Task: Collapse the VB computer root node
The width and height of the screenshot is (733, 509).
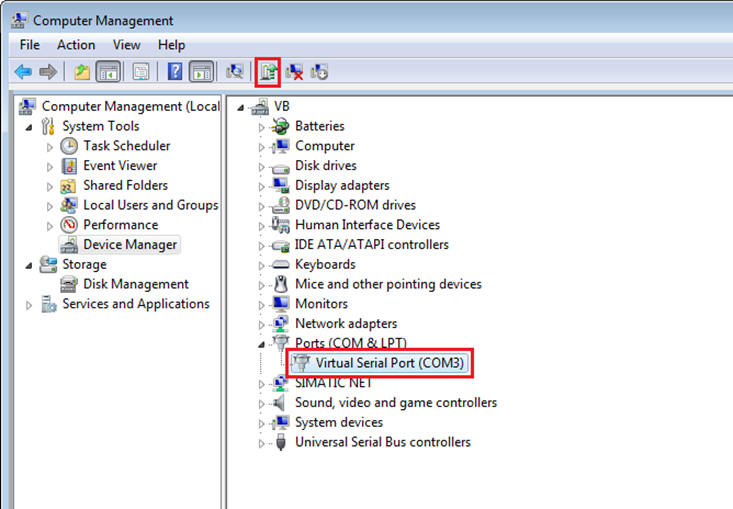Action: tap(241, 108)
